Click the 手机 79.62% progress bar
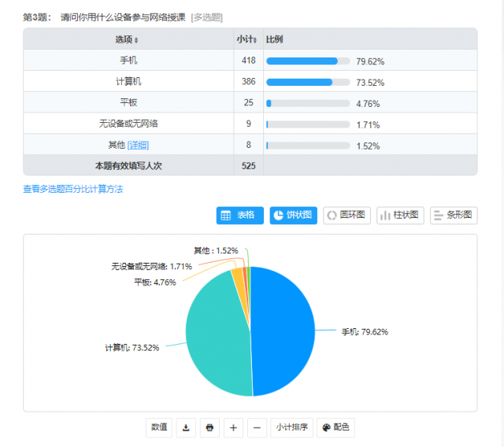 [x=307, y=61]
